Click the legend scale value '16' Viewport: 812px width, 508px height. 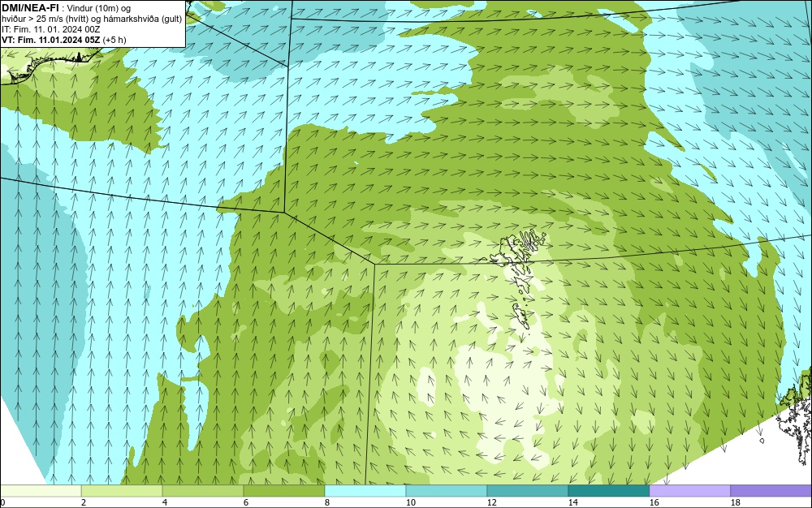tap(654, 502)
